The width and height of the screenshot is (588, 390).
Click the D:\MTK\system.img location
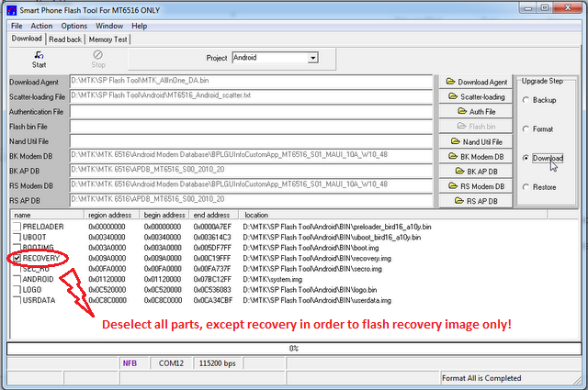click(x=272, y=279)
